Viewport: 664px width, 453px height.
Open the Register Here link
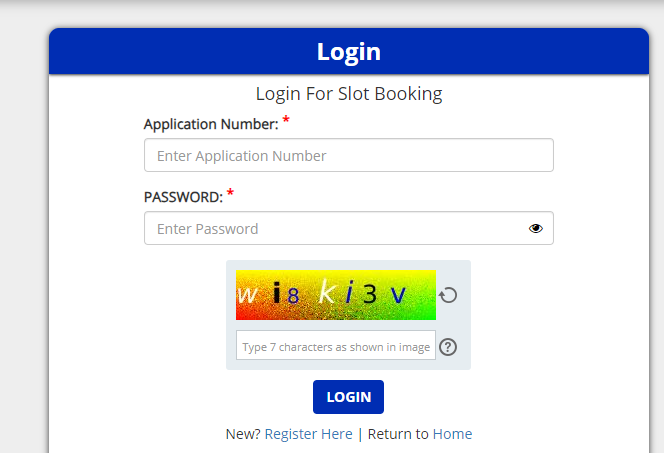pyautogui.click(x=308, y=434)
